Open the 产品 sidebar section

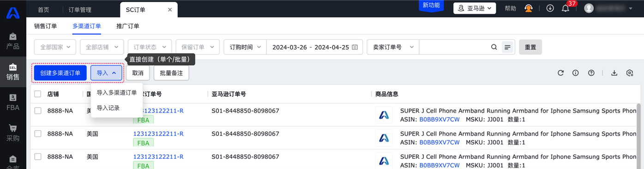[x=13, y=41]
